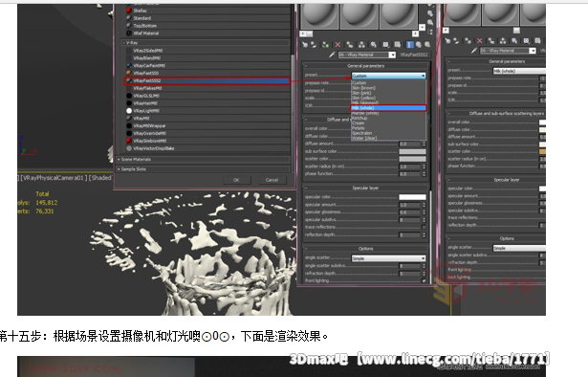Click Assign Material to Selection icon, left editor
Image resolution: width=588 pixels, height=377 pixels.
click(x=325, y=45)
